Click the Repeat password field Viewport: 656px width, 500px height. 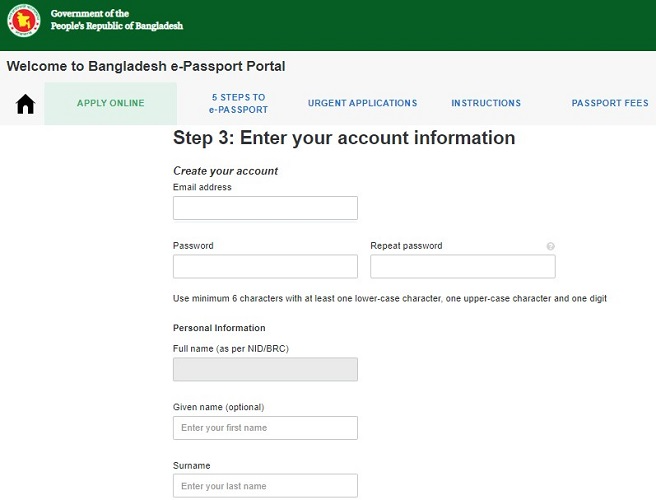462,266
